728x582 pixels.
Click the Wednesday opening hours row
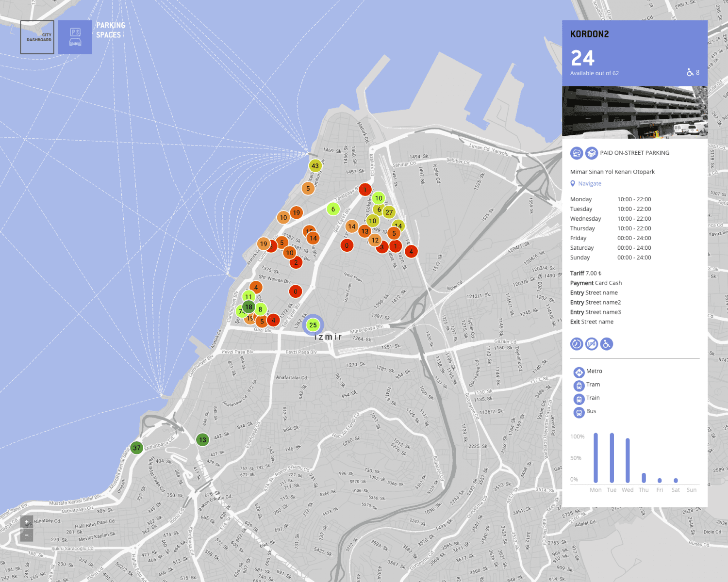611,219
